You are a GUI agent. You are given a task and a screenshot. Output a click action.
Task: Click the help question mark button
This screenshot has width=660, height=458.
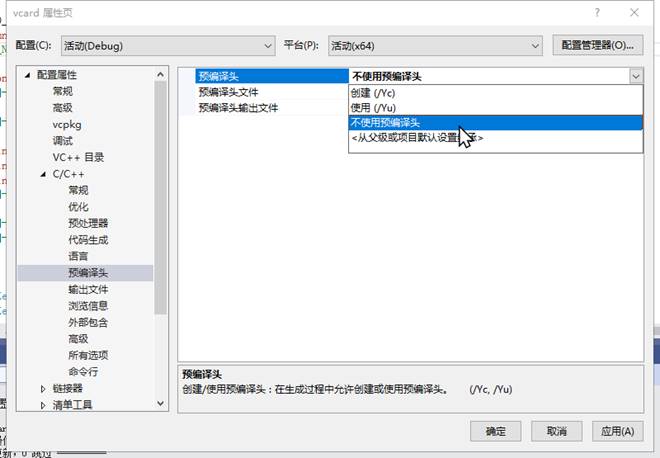(597, 12)
